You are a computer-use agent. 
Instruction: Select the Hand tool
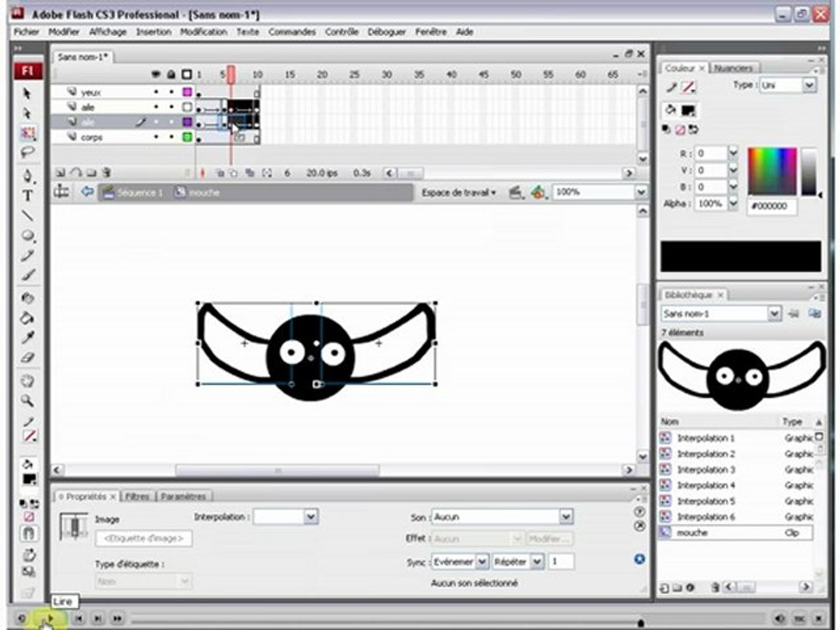click(x=28, y=381)
